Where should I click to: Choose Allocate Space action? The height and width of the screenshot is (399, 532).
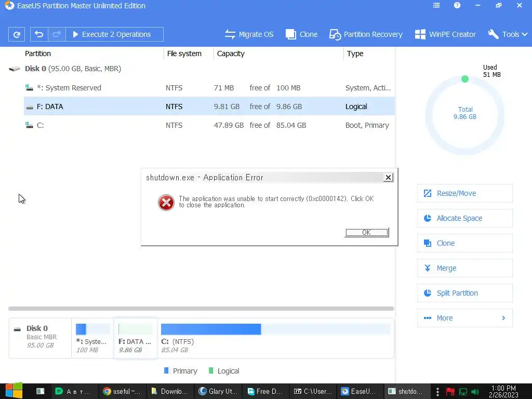point(464,218)
